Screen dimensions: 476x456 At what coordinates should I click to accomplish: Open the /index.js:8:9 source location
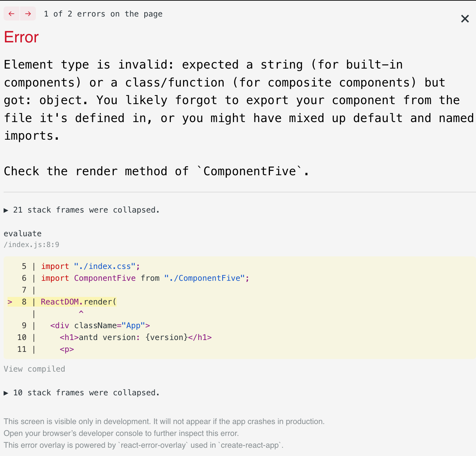point(31,245)
